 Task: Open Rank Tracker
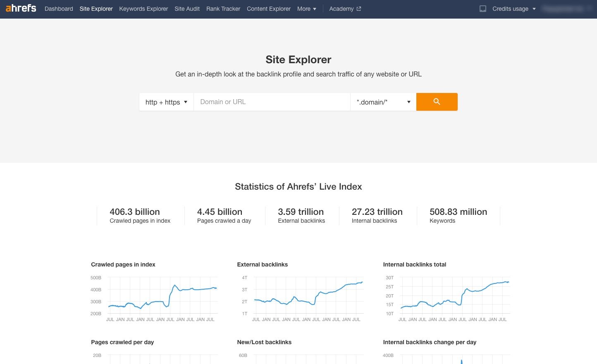pyautogui.click(x=223, y=9)
